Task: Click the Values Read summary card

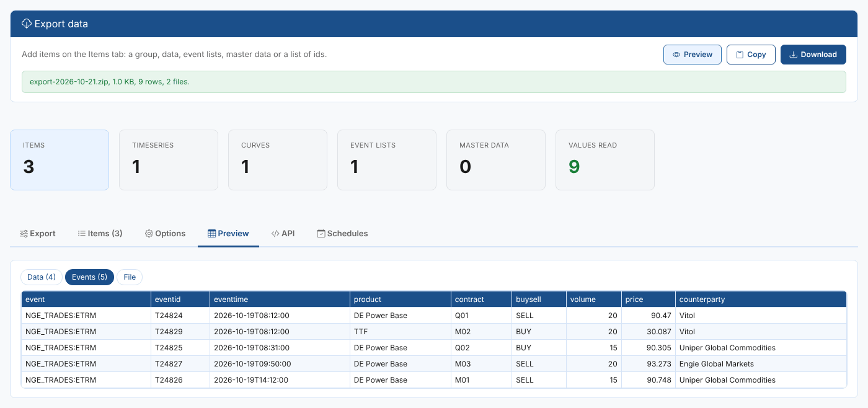Action: [x=605, y=160]
